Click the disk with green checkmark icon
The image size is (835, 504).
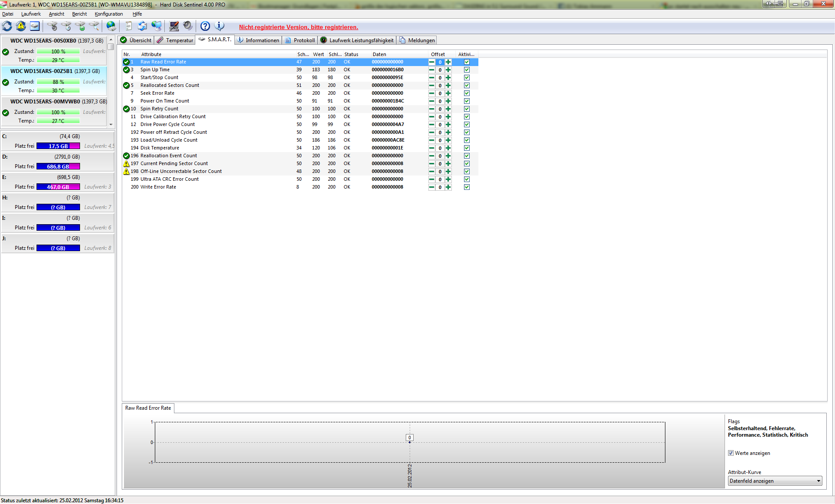(x=80, y=26)
